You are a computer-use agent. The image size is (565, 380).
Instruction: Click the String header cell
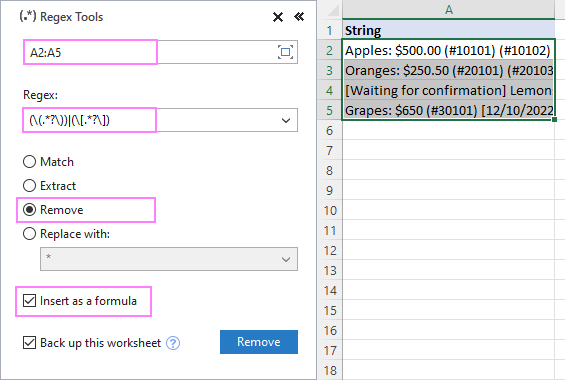(448, 30)
